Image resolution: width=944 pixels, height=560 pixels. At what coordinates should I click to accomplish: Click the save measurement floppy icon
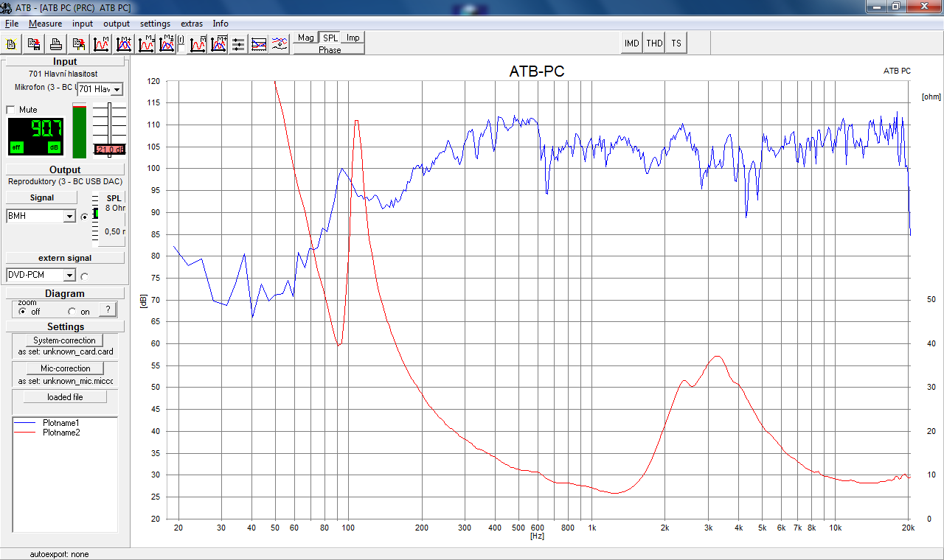[x=34, y=44]
